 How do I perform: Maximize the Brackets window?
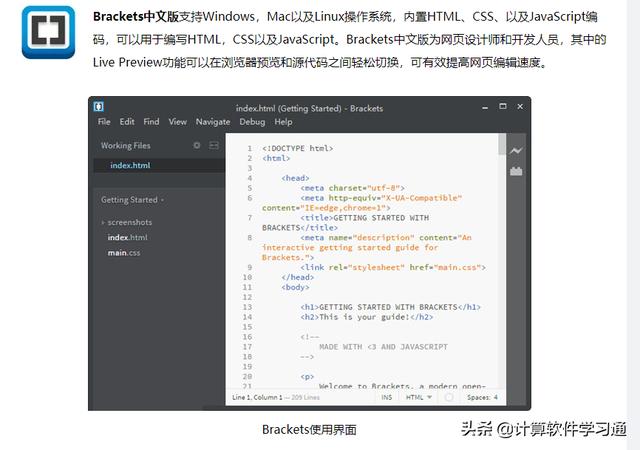[x=503, y=106]
